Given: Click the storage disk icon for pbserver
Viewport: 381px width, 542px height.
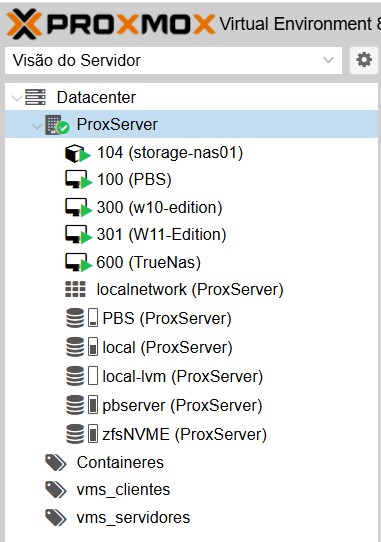Looking at the screenshot, I should coord(75,405).
